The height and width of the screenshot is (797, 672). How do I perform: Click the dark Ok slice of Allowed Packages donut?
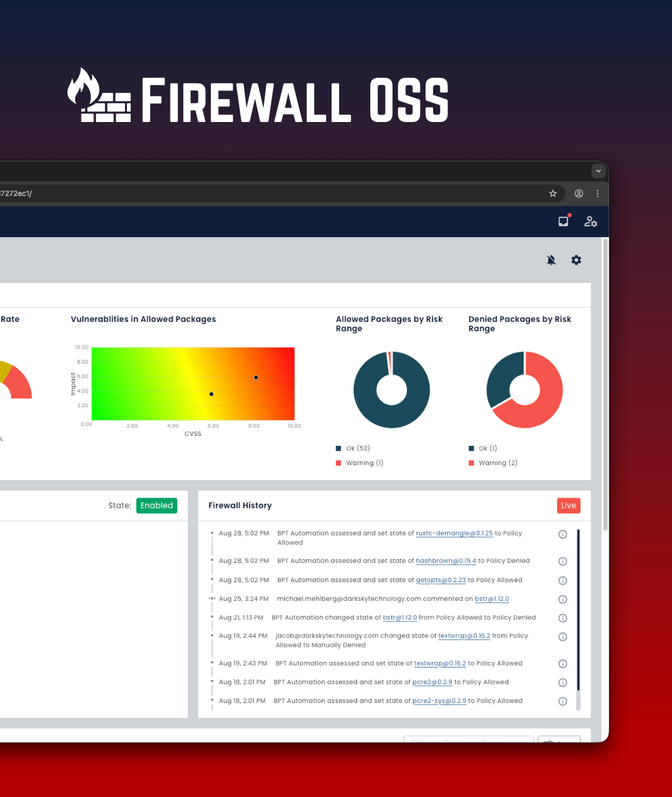(392, 418)
